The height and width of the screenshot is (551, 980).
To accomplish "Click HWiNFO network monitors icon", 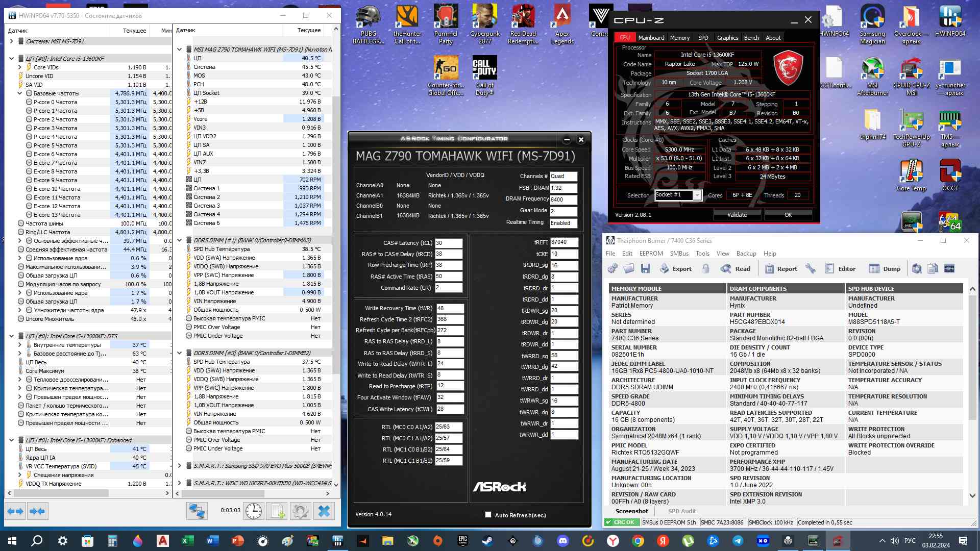I will [197, 511].
